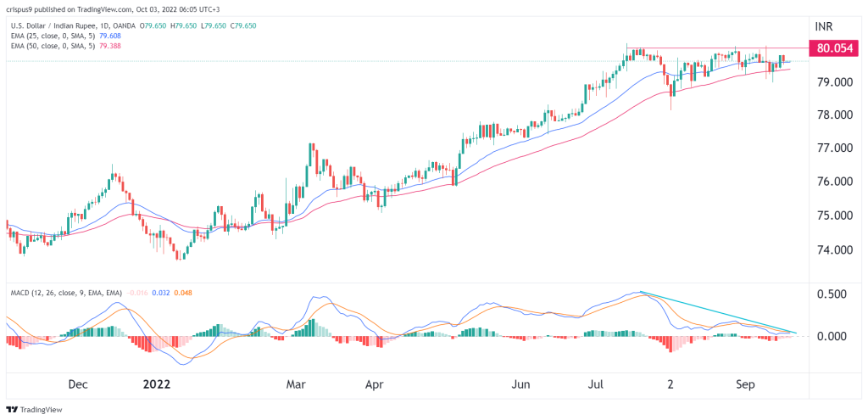The image size is (868, 420).
Task: Click the MACD value 0.032
Action: [x=162, y=293]
